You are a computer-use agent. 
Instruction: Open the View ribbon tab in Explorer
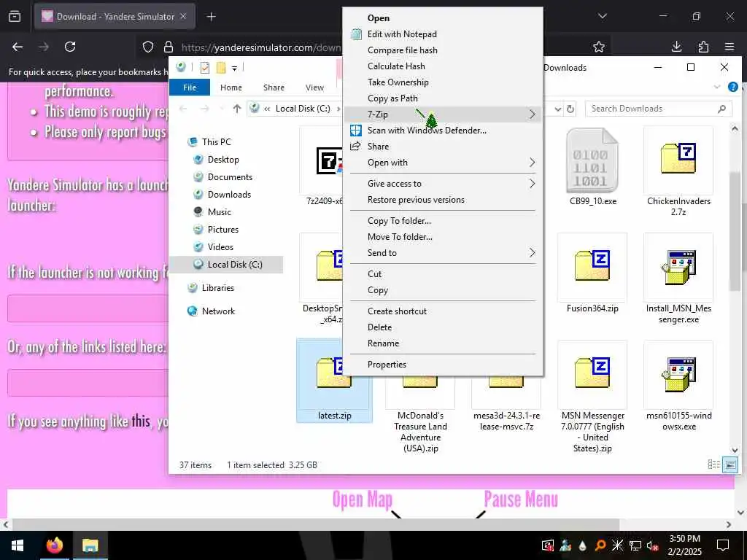pos(314,87)
